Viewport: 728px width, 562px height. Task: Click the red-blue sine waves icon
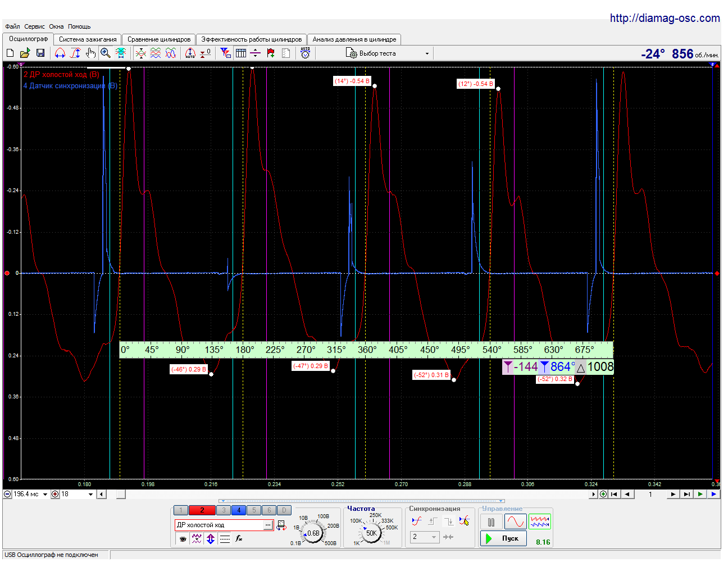click(x=171, y=53)
